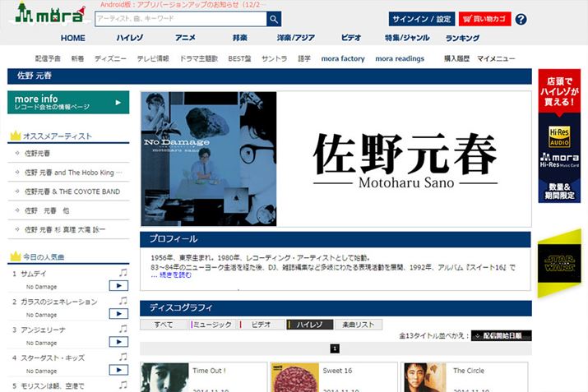
Task: Click music note icon beside ガラスのジェネレーション
Action: pos(123,301)
